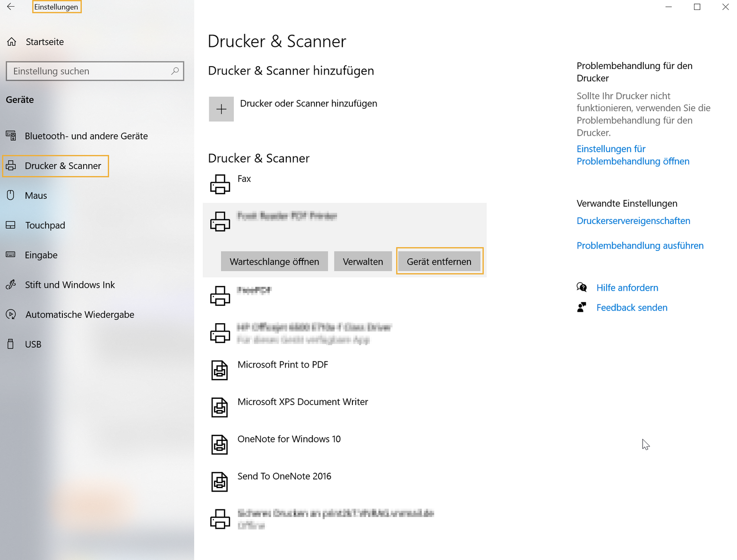This screenshot has height=560, width=737.
Task: Click the Feedback senden people icon
Action: pos(582,307)
